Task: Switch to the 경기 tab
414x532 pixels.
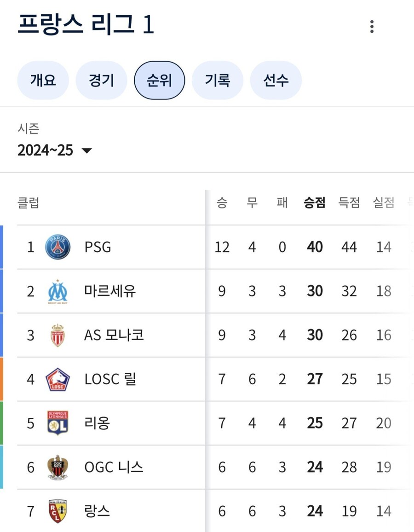Action: (x=101, y=80)
